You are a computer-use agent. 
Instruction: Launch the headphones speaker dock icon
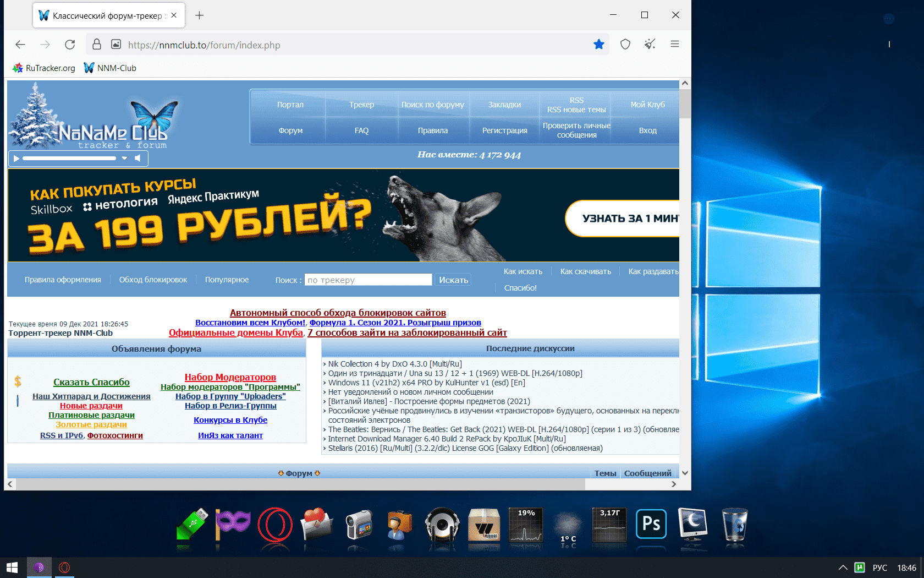coord(442,525)
